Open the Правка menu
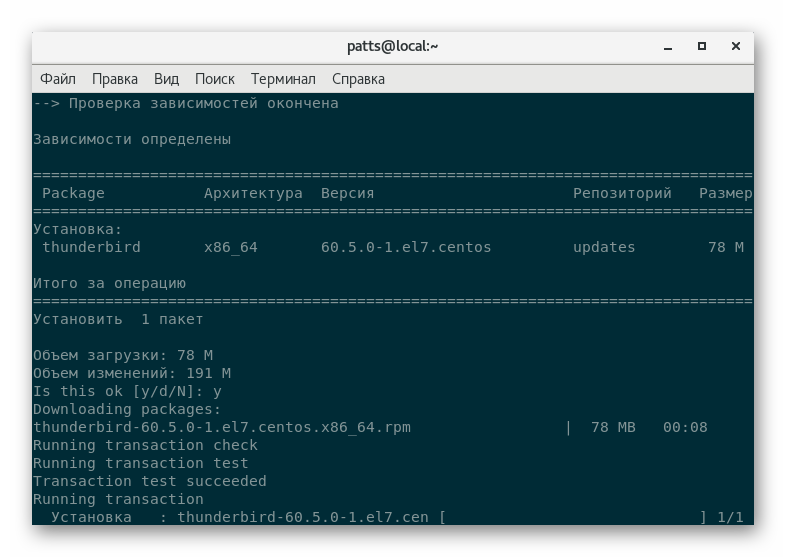Screen dimensions: 786x557 click(115, 79)
